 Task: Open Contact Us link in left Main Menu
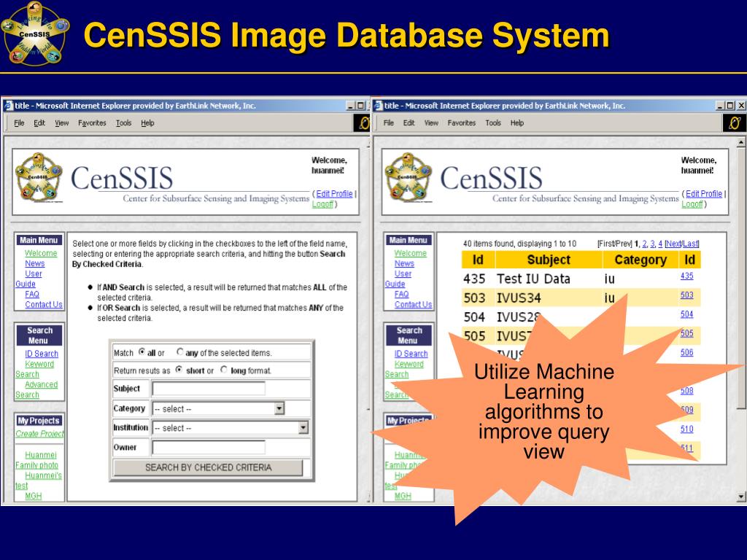click(x=44, y=304)
